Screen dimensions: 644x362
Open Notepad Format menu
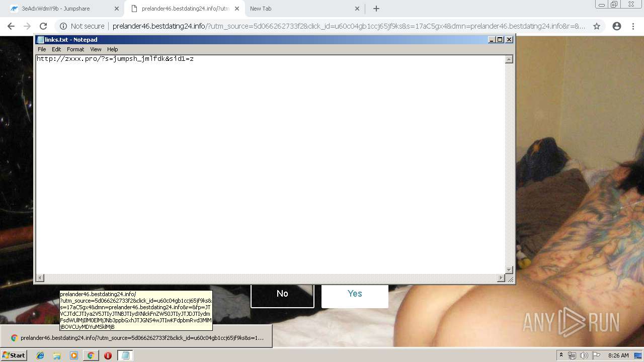pyautogui.click(x=75, y=49)
